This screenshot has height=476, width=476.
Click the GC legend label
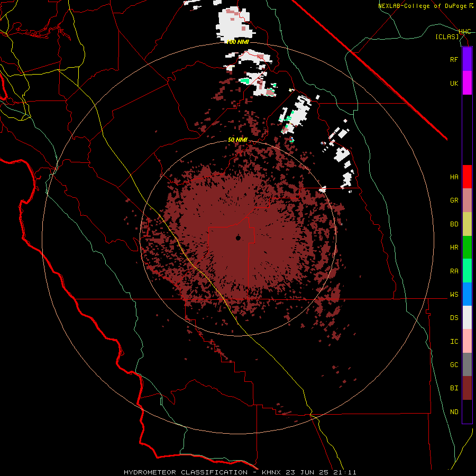[x=454, y=365]
